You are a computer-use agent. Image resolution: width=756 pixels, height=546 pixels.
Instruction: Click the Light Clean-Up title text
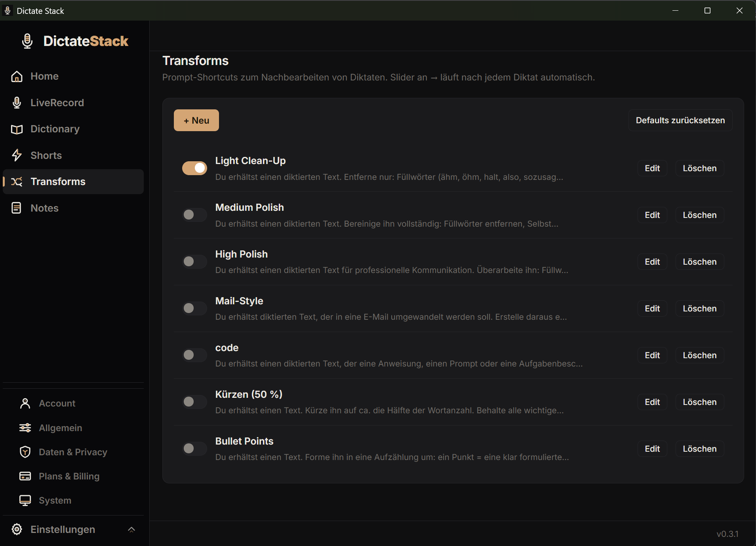click(250, 161)
